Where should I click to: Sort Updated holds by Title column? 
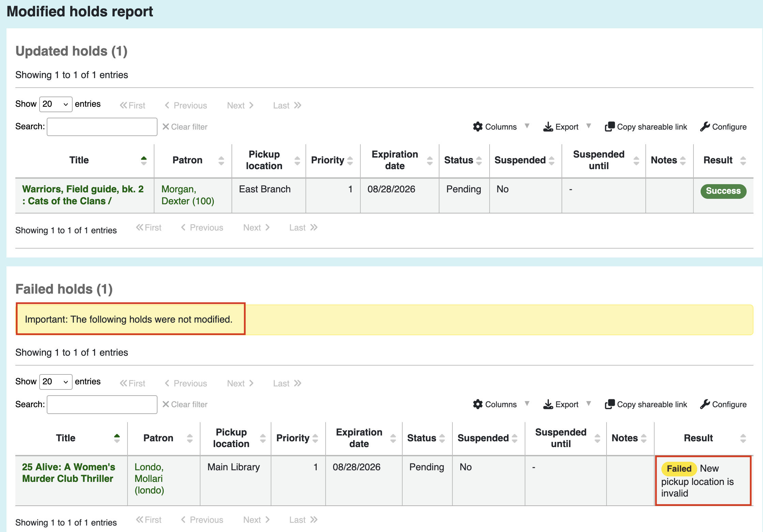coord(85,160)
